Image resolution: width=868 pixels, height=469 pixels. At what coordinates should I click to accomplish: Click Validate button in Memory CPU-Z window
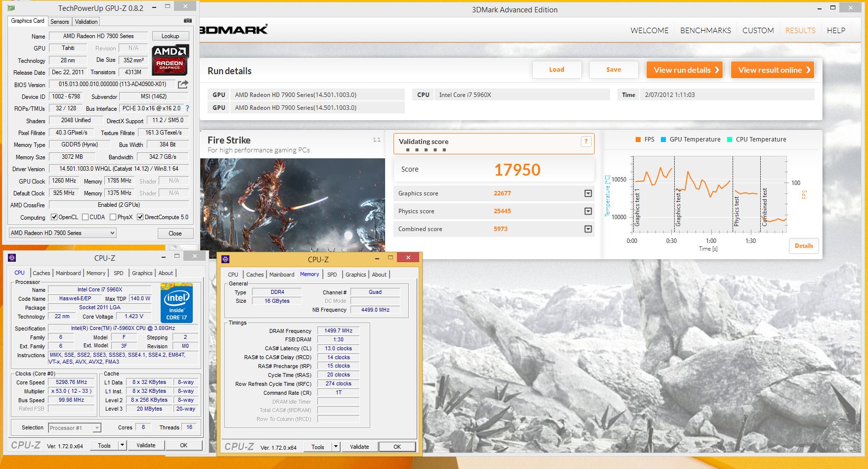(359, 447)
